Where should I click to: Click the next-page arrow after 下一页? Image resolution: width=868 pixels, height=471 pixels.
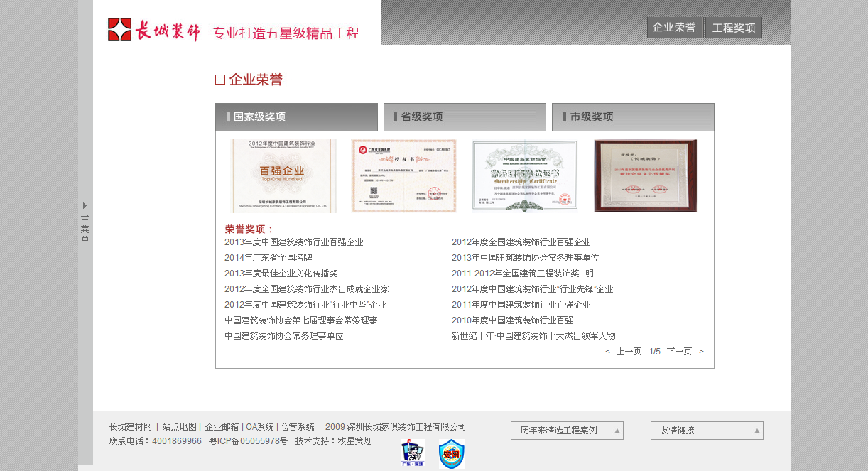[702, 351]
